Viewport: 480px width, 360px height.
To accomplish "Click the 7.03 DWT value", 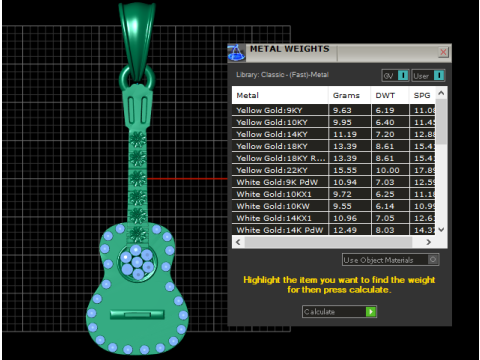I will tap(385, 182).
